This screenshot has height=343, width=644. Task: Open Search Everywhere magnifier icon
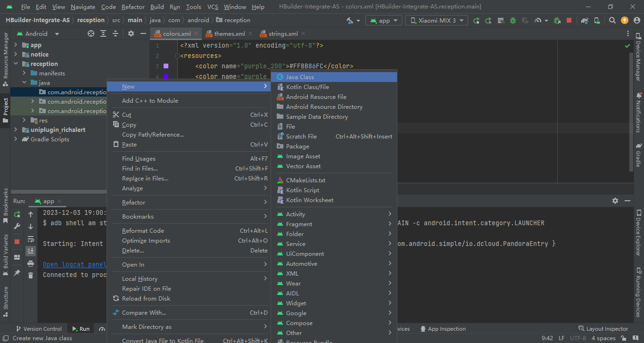pos(612,20)
